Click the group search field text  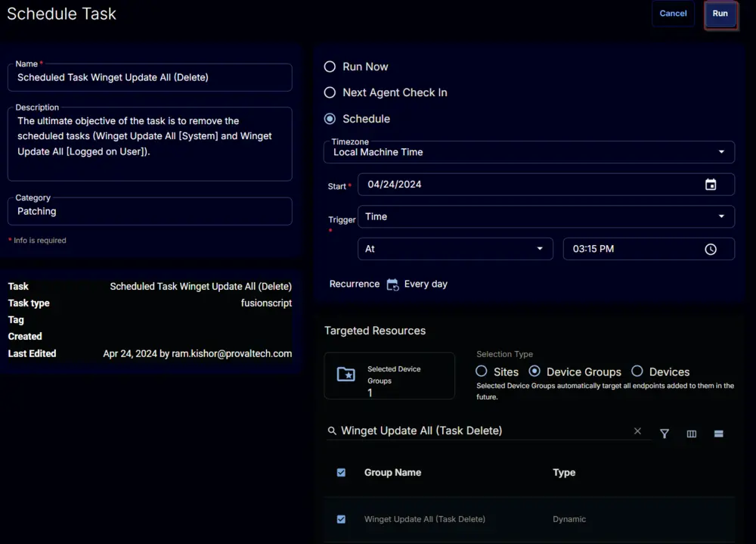(421, 431)
